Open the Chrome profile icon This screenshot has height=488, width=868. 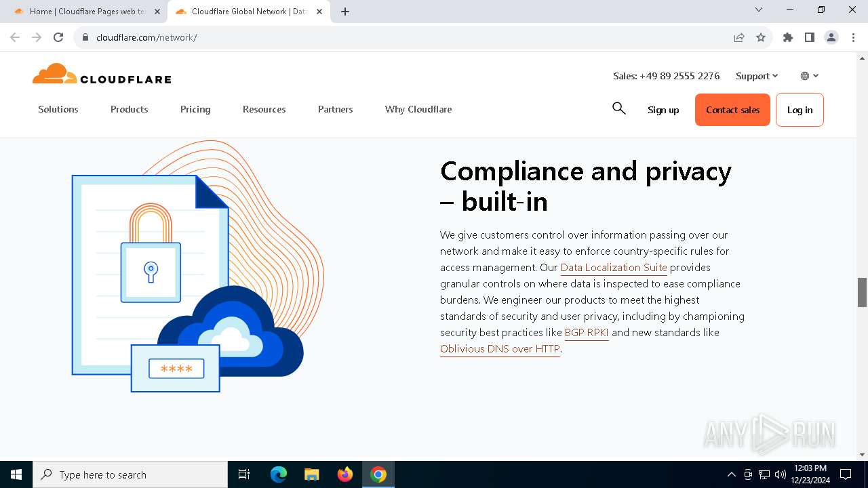coord(831,37)
